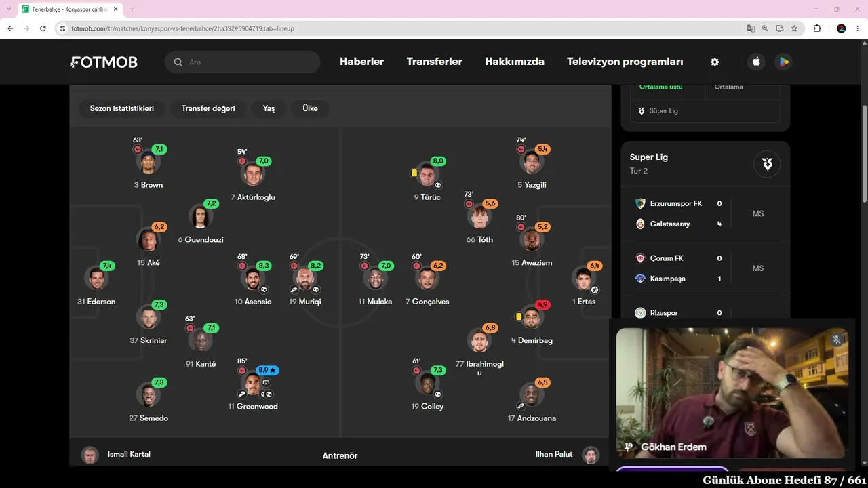Screen dimensions: 868x488
Task: Open the tab search dropdown arrow
Action: point(9,9)
